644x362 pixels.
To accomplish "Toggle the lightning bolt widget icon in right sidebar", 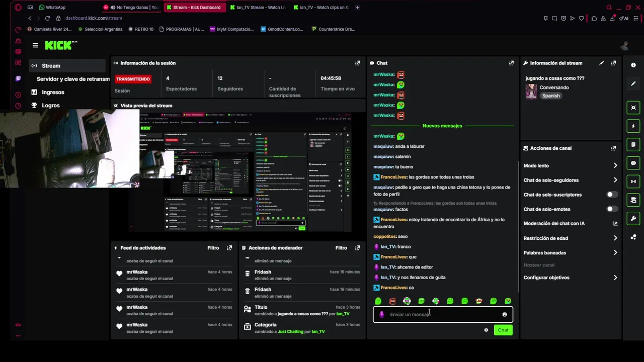I will [633, 126].
